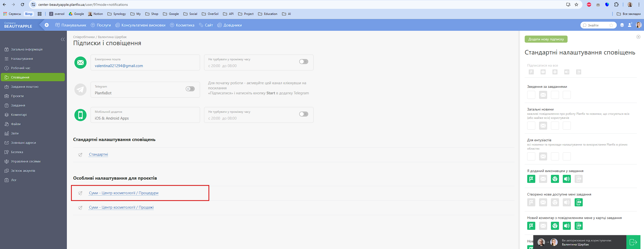Click the flag icon under Підписатися на все
The image size is (644, 249).
531,72
